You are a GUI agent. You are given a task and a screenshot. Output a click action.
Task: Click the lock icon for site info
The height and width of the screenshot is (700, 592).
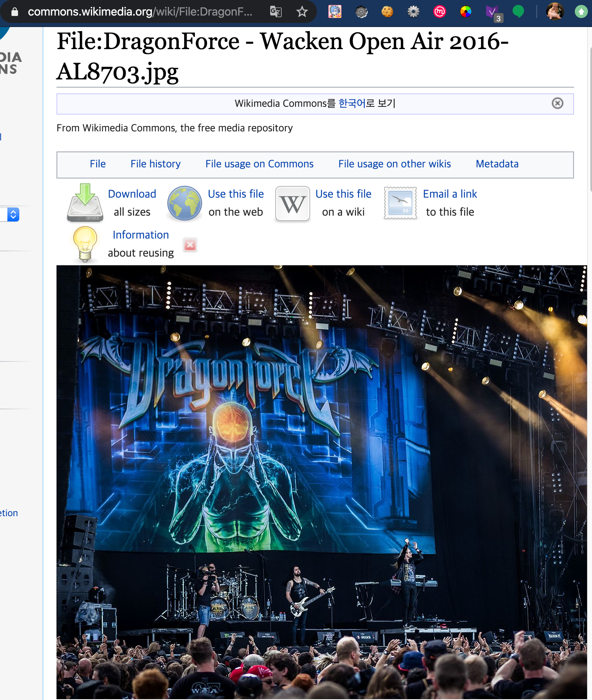coord(15,11)
